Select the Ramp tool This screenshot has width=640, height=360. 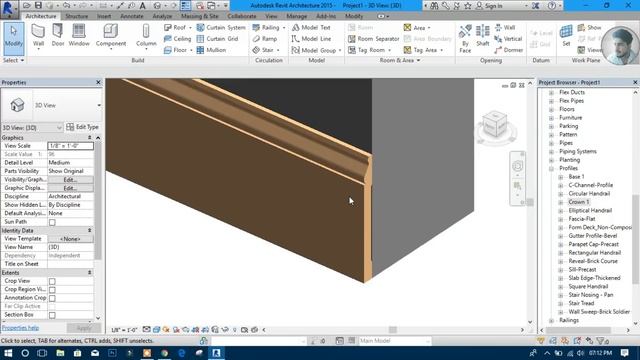pyautogui.click(x=264, y=39)
